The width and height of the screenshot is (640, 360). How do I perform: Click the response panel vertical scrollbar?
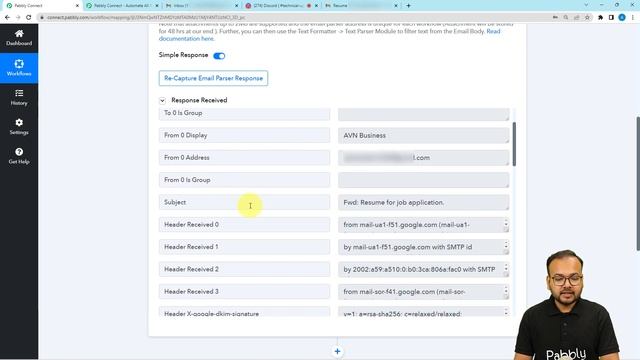pyautogui.click(x=514, y=144)
